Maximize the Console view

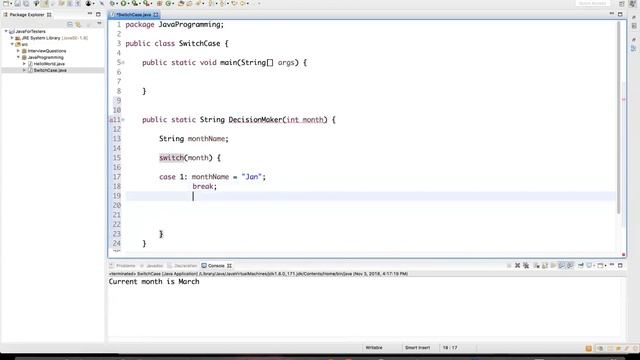point(620,265)
